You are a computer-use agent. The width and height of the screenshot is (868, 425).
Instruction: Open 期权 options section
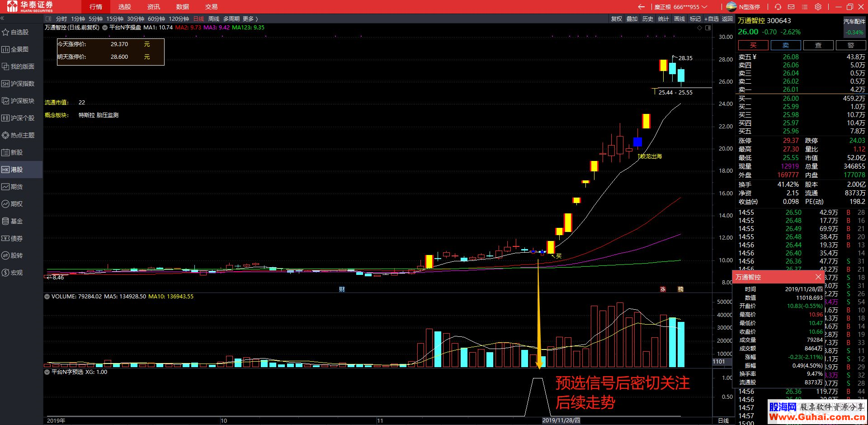pos(13,204)
